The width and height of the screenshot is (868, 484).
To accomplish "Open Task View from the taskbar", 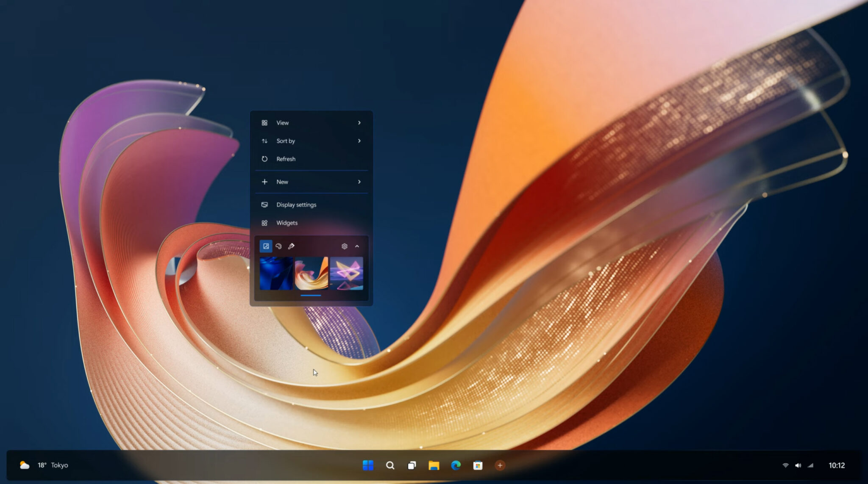I will click(x=411, y=465).
